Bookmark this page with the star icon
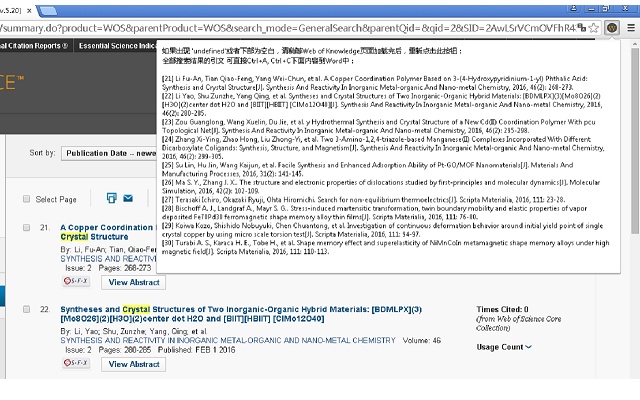640x400 pixels. point(594,28)
